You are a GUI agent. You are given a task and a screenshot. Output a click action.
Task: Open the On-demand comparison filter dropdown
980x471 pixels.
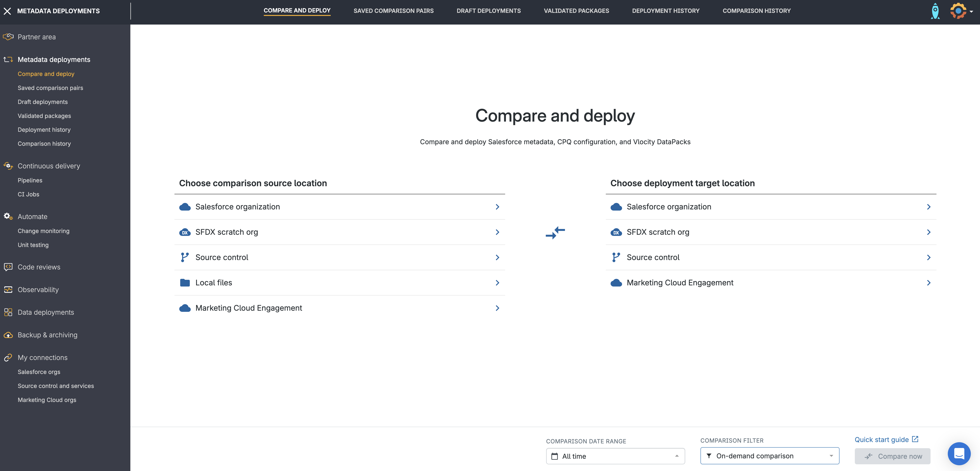pyautogui.click(x=769, y=456)
